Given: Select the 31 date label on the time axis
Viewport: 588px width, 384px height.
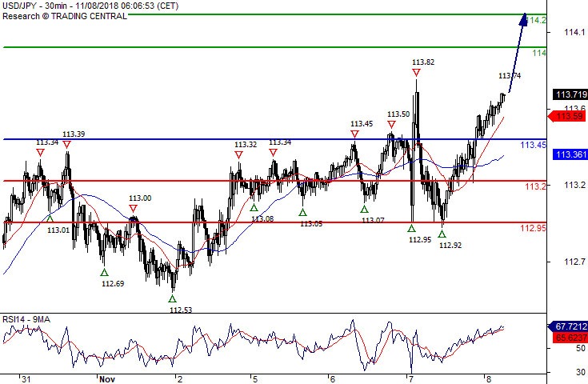Looking at the screenshot, I should point(26,379).
